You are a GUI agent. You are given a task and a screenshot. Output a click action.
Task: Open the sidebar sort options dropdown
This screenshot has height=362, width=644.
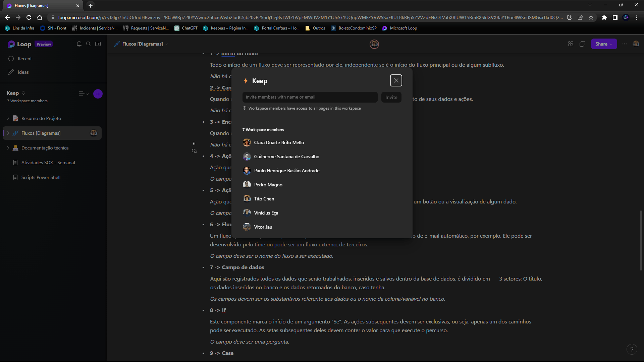click(x=84, y=94)
